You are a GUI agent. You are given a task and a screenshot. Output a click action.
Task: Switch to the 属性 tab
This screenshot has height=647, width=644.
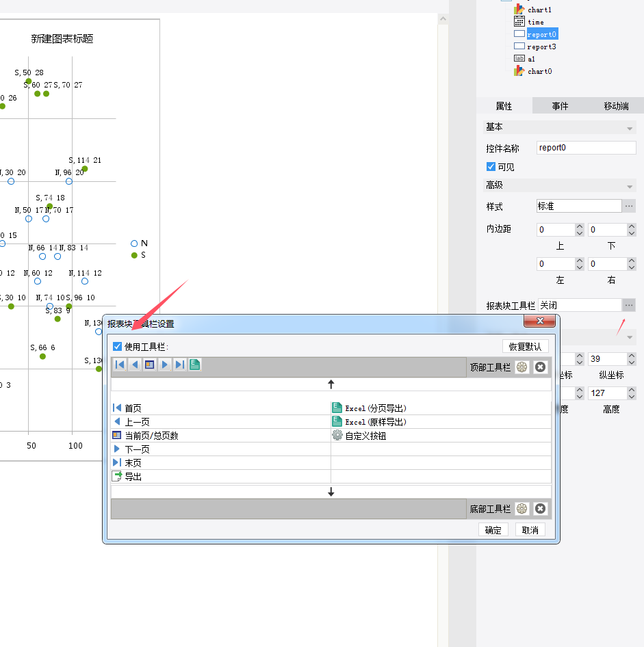coord(504,105)
